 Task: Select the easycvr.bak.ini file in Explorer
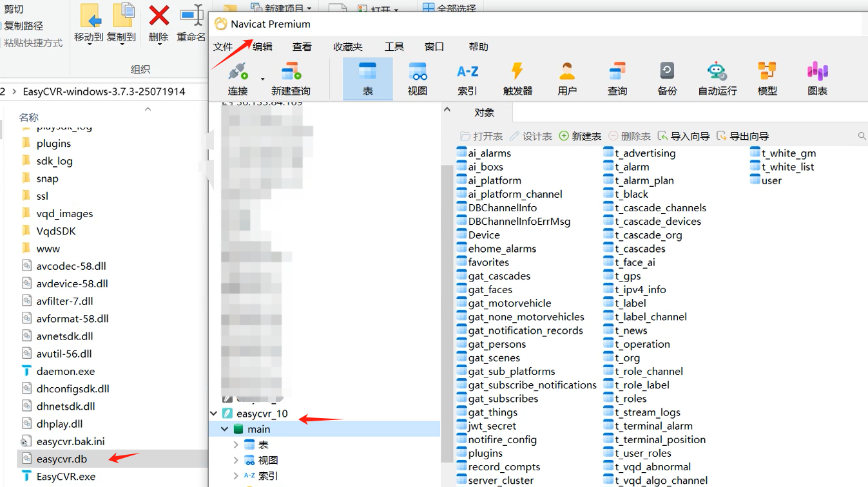(70, 441)
